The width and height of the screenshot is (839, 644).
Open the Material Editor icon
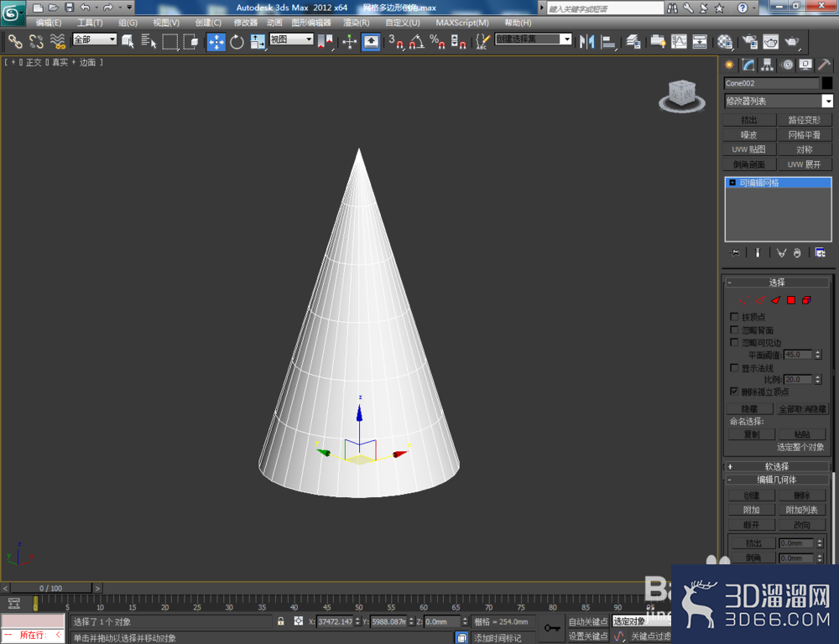[x=725, y=41]
